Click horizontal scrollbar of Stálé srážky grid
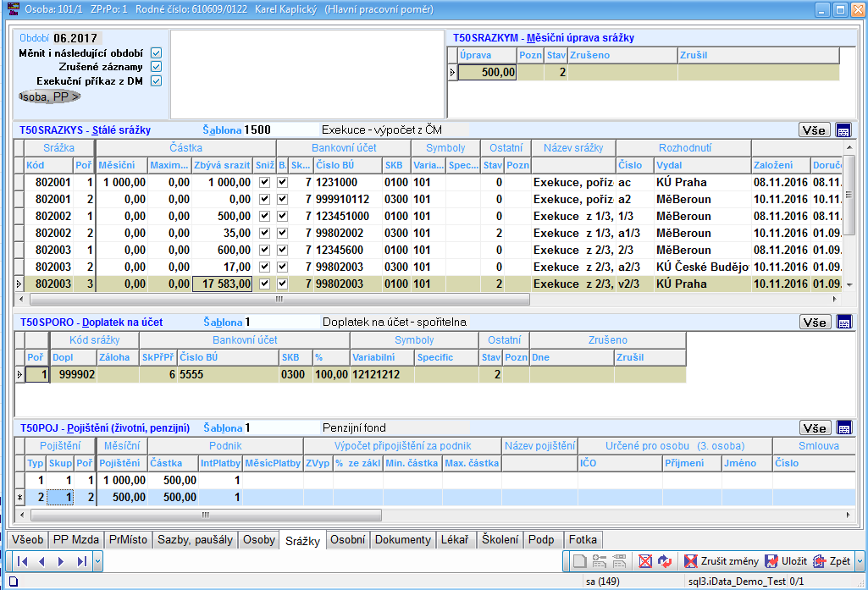The image size is (868, 590). 279,300
